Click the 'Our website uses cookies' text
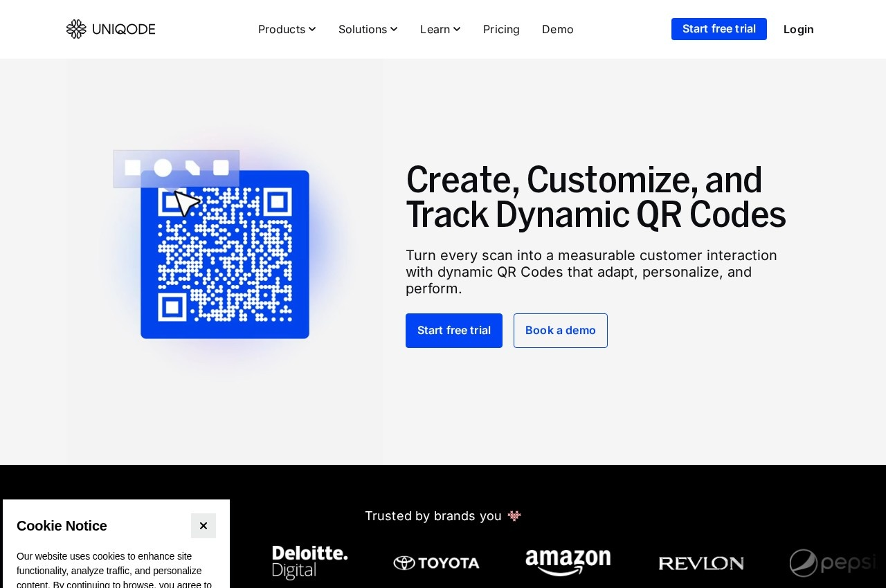Screen dimensions: 886x588 [x=114, y=571]
